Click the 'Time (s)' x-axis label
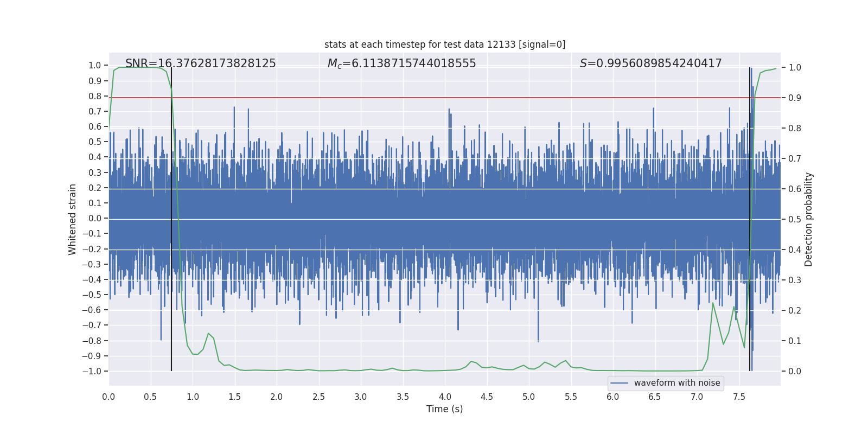 click(444, 409)
